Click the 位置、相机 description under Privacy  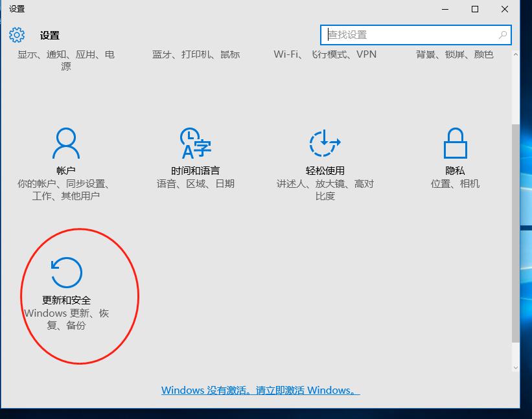(x=455, y=184)
